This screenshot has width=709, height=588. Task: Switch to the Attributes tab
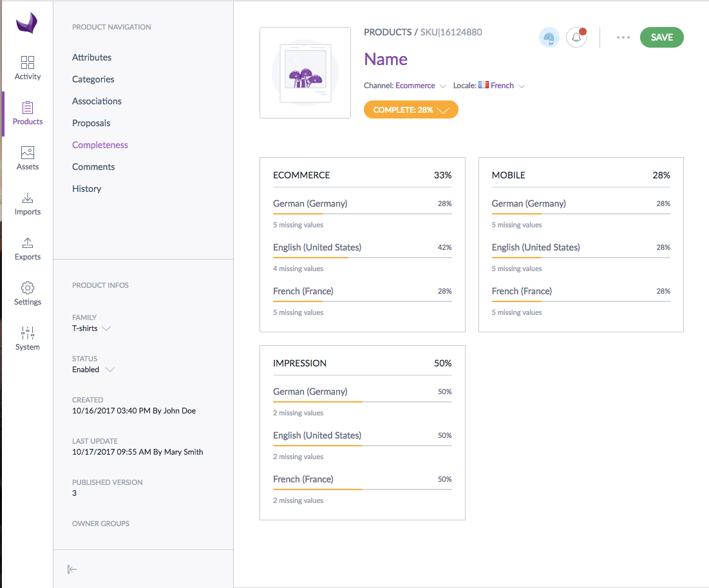click(x=91, y=57)
